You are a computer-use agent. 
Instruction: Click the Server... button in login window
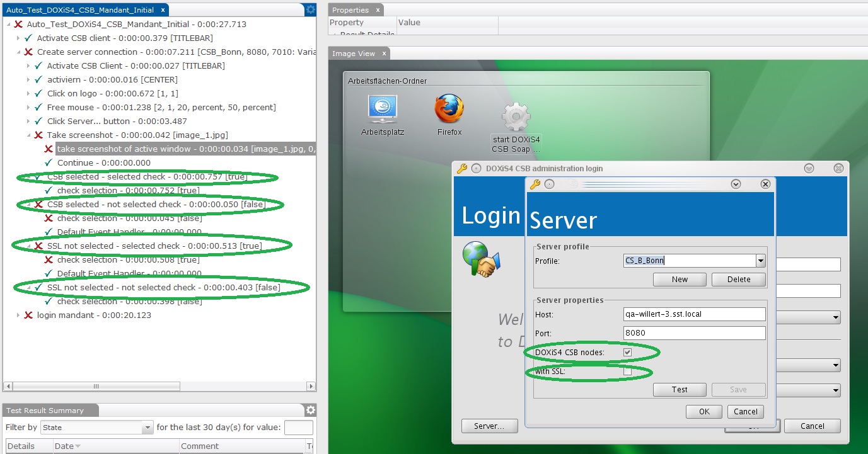click(x=489, y=426)
